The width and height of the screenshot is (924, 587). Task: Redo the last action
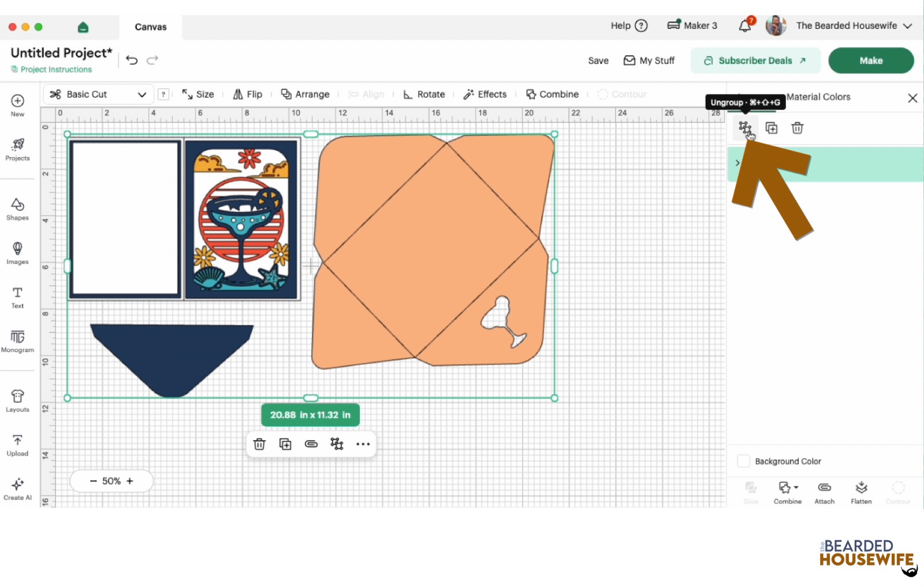(152, 60)
